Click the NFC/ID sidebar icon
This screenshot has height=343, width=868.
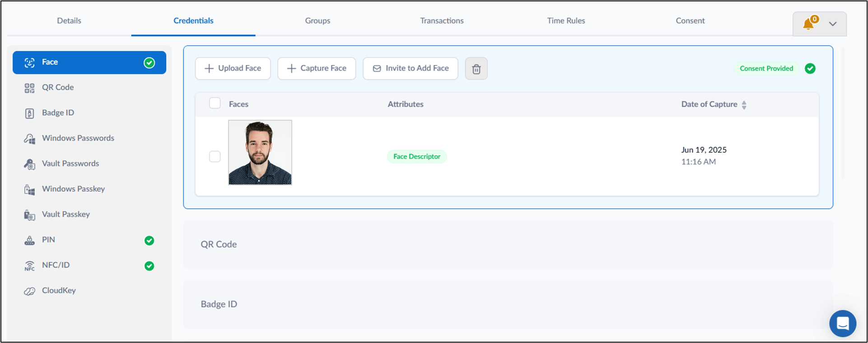pos(29,266)
